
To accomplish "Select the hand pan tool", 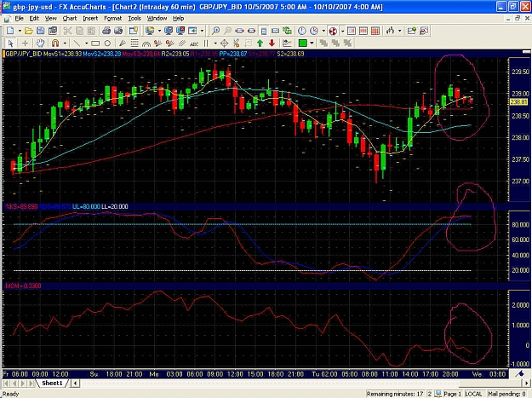I will (40, 43).
